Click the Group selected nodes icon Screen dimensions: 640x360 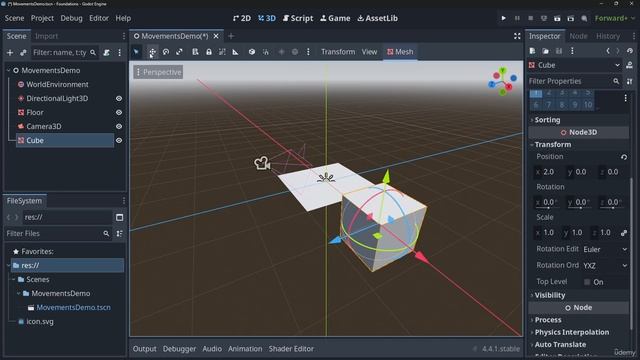point(222,52)
